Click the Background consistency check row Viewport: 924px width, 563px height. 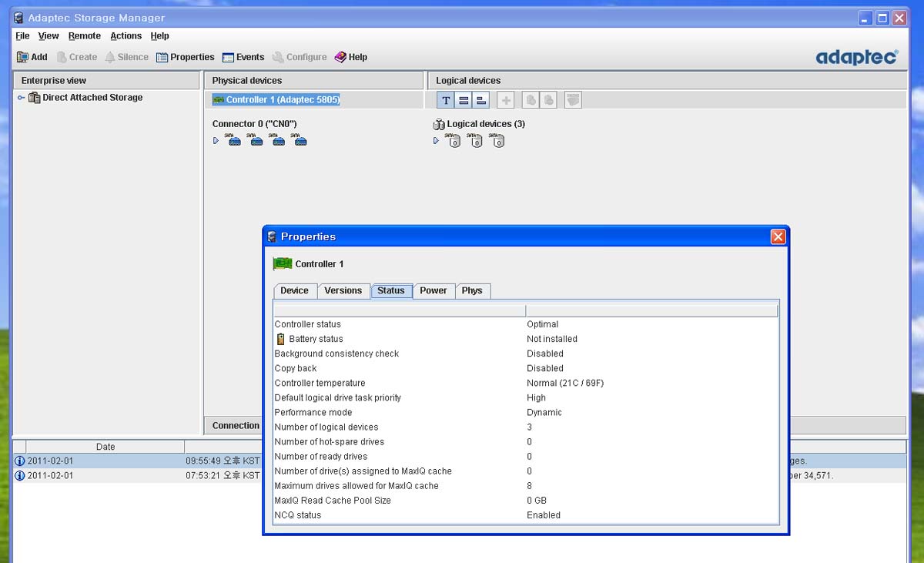(x=525, y=354)
